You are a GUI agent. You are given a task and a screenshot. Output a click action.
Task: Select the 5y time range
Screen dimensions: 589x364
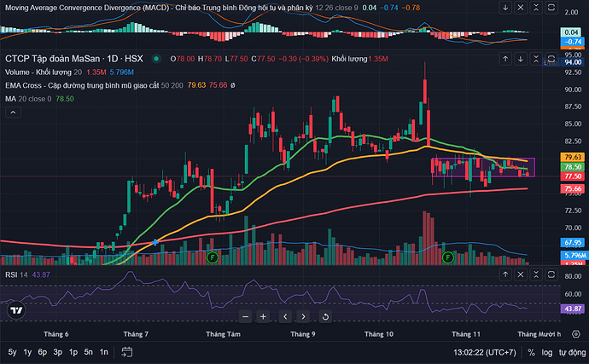tap(12, 352)
